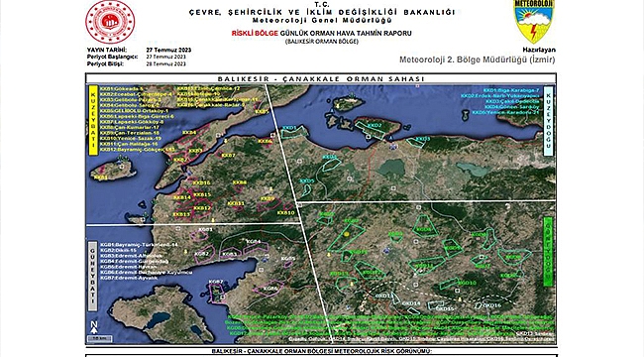The image size is (644, 357).
Task: Click the KKB13 map label
Action: tap(181, 214)
